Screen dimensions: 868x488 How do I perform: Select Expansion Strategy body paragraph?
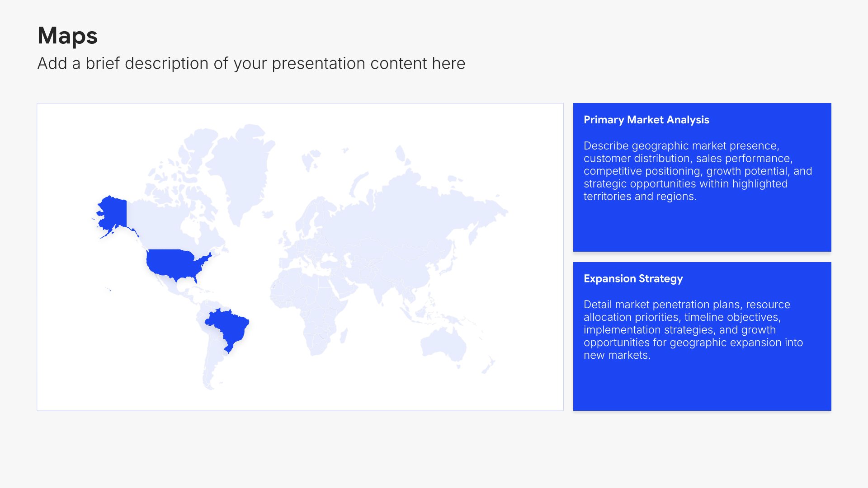coord(693,330)
